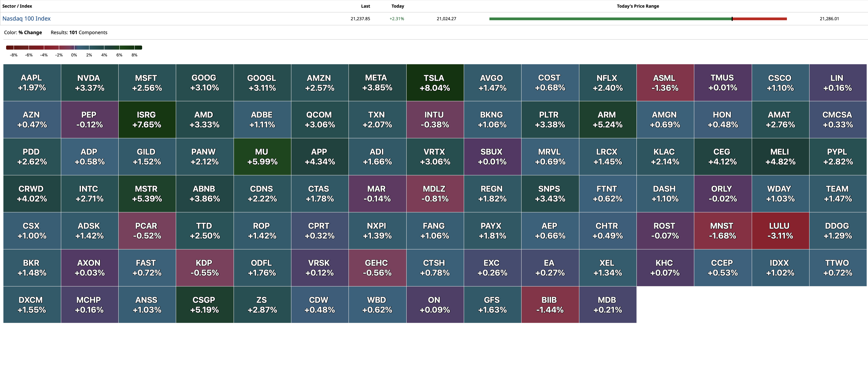Click the Today column header
The width and height of the screenshot is (868, 366).
398,6
